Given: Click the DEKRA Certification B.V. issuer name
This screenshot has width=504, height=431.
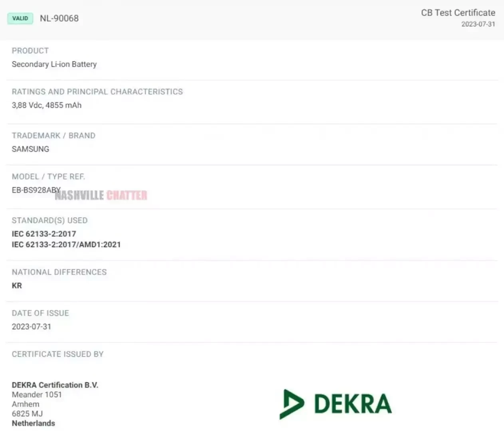Looking at the screenshot, I should pyautogui.click(x=55, y=385).
